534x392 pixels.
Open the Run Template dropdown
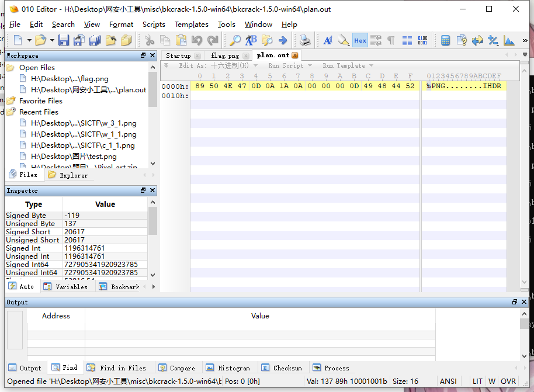[x=348, y=65]
